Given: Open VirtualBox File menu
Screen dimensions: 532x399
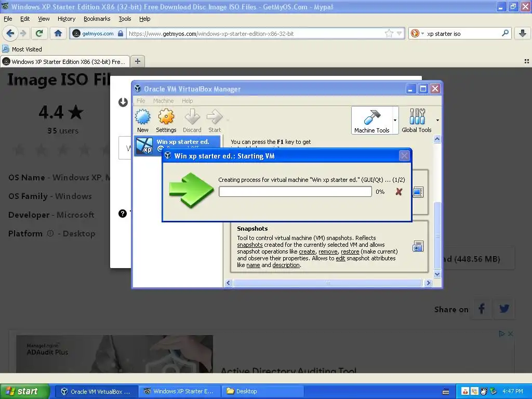Looking at the screenshot, I should pyautogui.click(x=141, y=101).
